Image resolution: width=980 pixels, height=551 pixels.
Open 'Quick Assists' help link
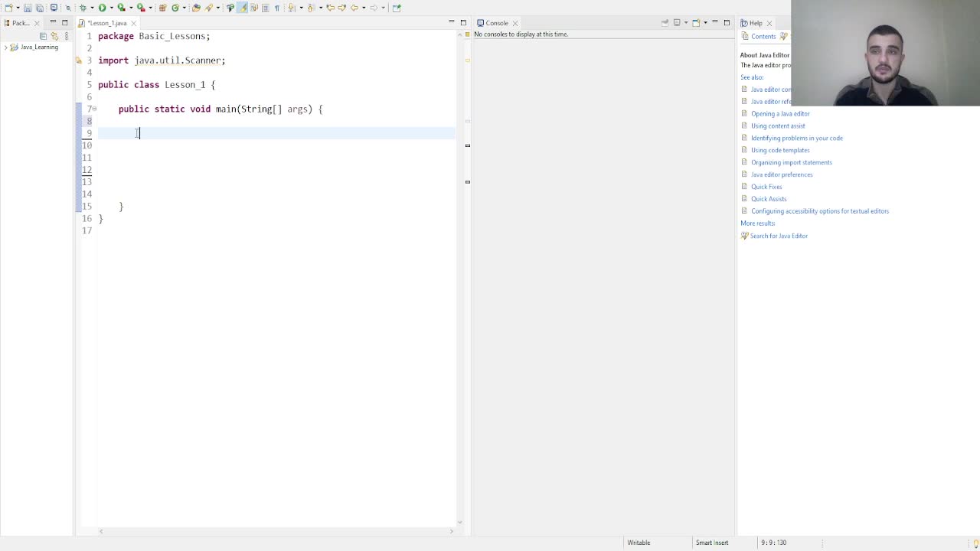click(769, 200)
